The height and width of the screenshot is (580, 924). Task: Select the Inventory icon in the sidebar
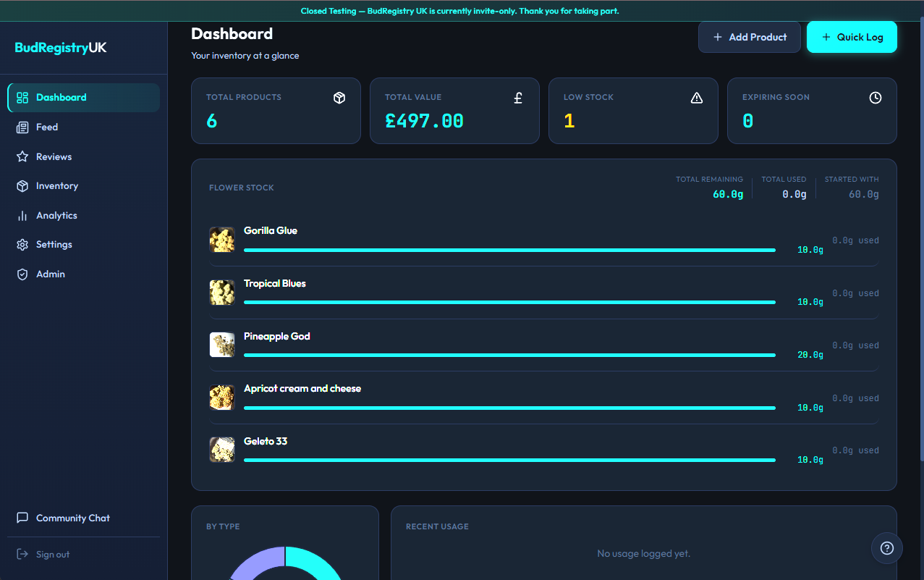click(22, 185)
